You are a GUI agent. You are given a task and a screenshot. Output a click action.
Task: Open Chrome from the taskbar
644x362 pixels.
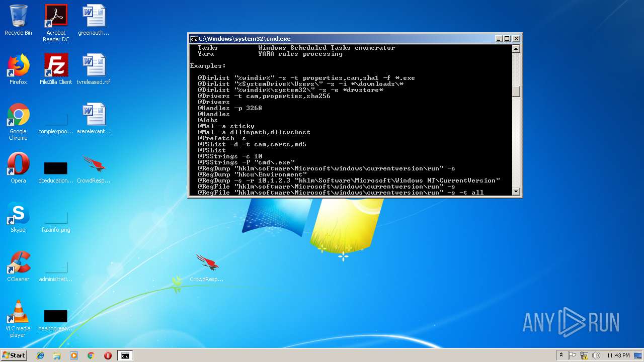91,355
